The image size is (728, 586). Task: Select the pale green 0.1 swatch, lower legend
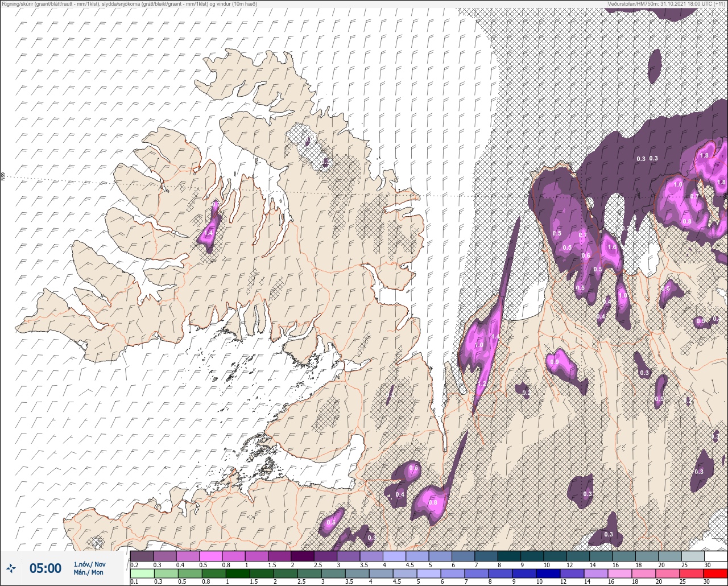point(142,573)
